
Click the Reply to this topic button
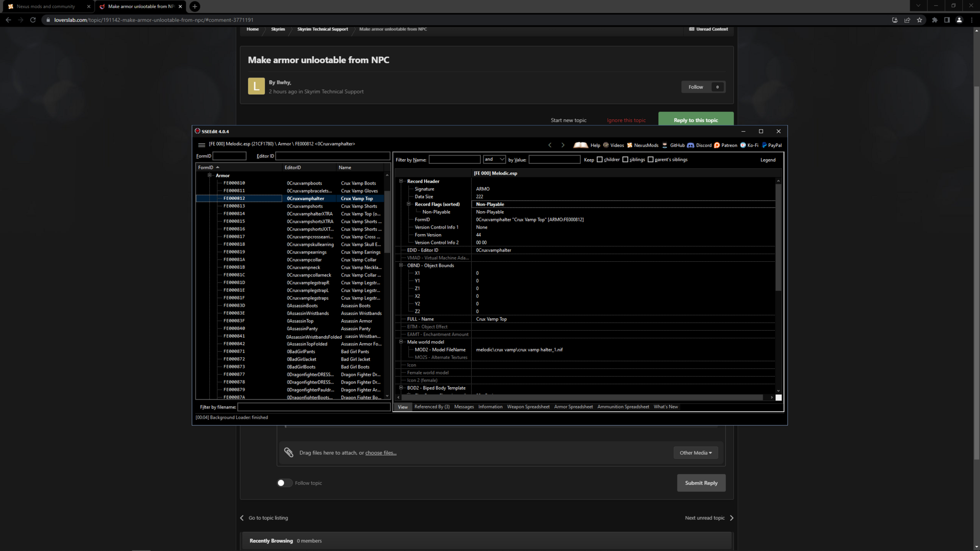coord(696,120)
